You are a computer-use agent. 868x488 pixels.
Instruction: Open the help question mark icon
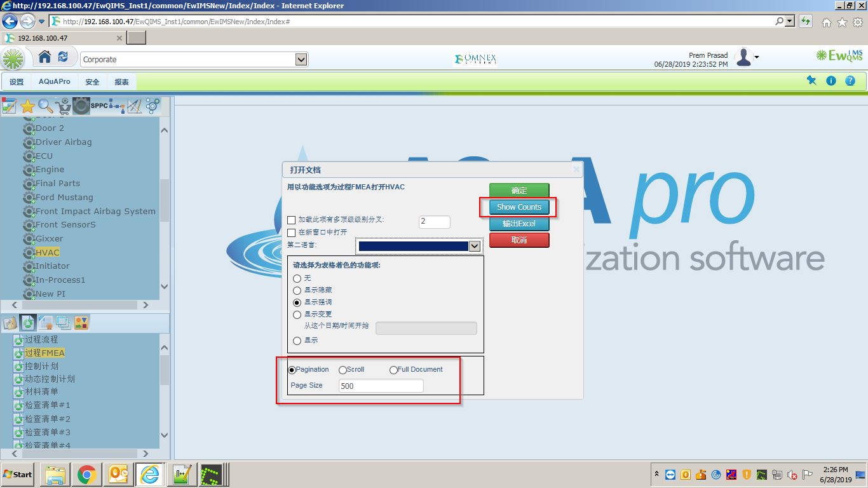click(x=850, y=81)
